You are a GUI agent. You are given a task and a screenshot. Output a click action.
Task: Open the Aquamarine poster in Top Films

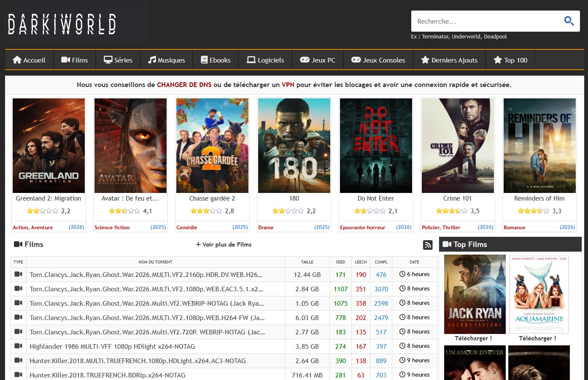(x=539, y=294)
